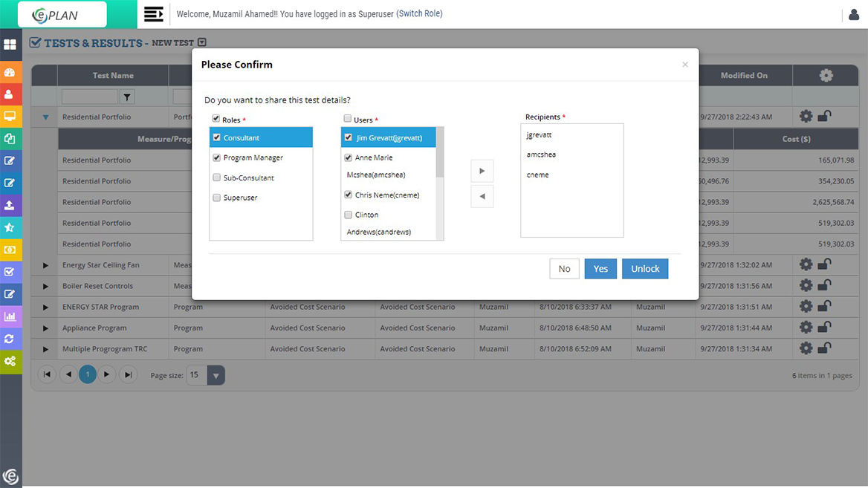This screenshot has height=488, width=868.
Task: Click the apps grid menu at sidebar top
Action: [x=10, y=45]
